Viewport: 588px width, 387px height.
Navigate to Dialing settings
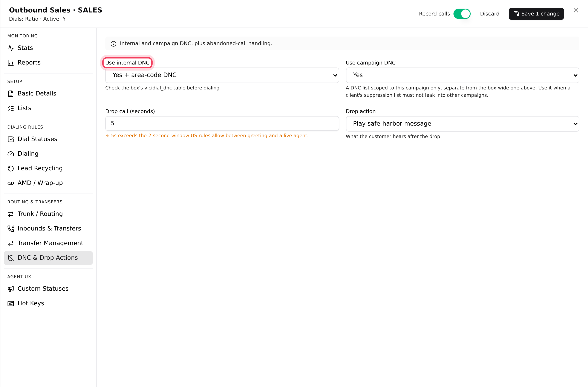point(48,154)
